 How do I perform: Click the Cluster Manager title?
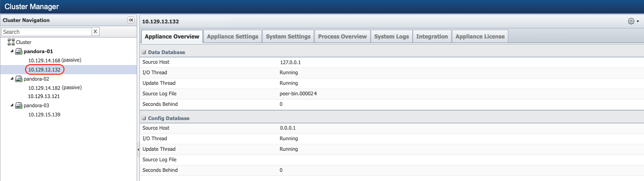(32, 6)
